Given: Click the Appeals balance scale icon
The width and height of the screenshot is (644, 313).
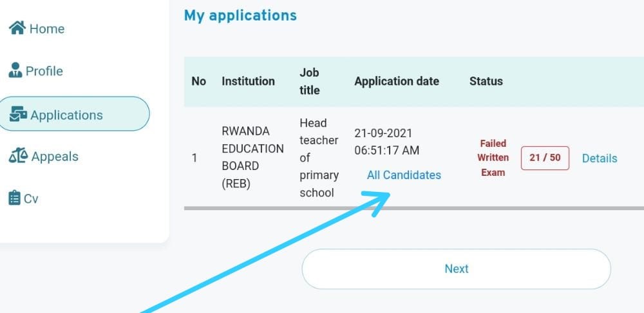Looking at the screenshot, I should pyautogui.click(x=18, y=156).
